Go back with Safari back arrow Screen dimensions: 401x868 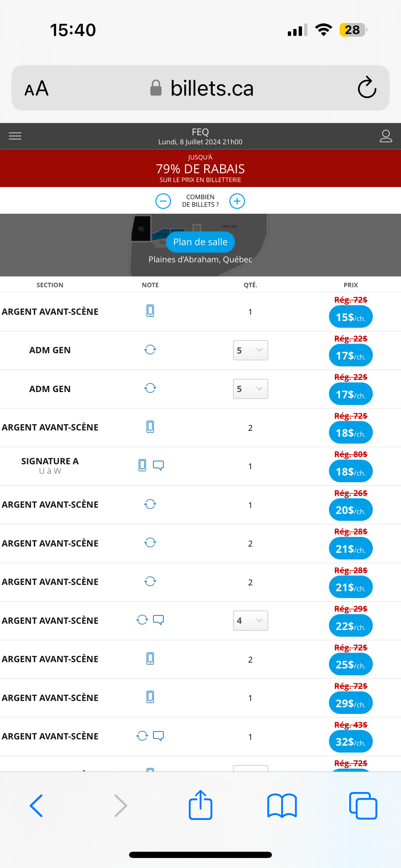(36, 805)
